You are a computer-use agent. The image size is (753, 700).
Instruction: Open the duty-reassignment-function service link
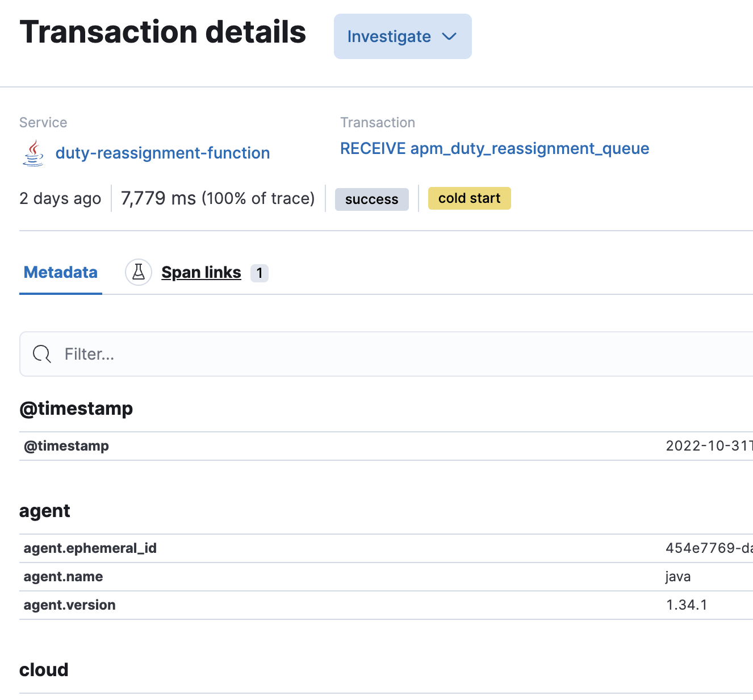click(x=162, y=153)
